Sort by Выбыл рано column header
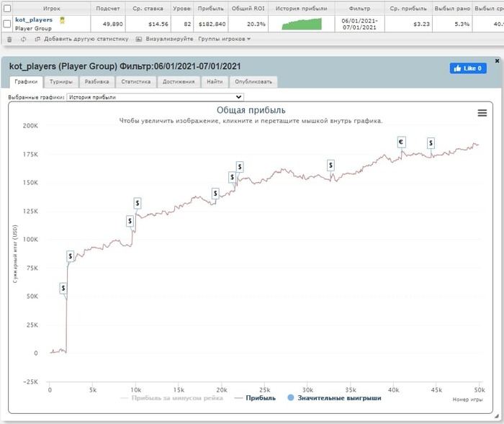The width and height of the screenshot is (504, 424). [x=452, y=9]
